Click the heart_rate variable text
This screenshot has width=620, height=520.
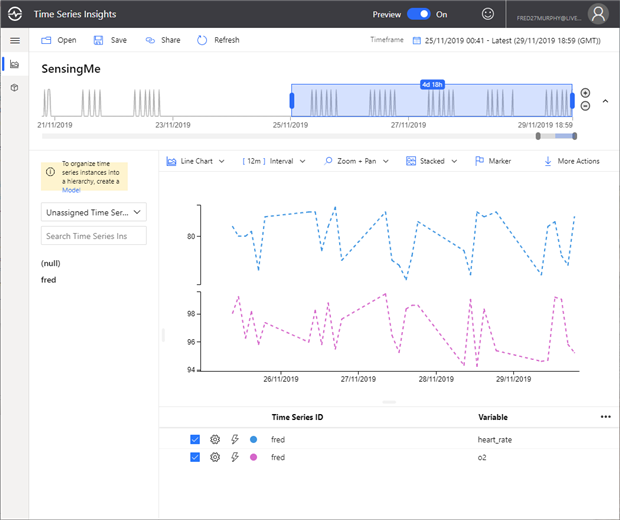tap(495, 440)
